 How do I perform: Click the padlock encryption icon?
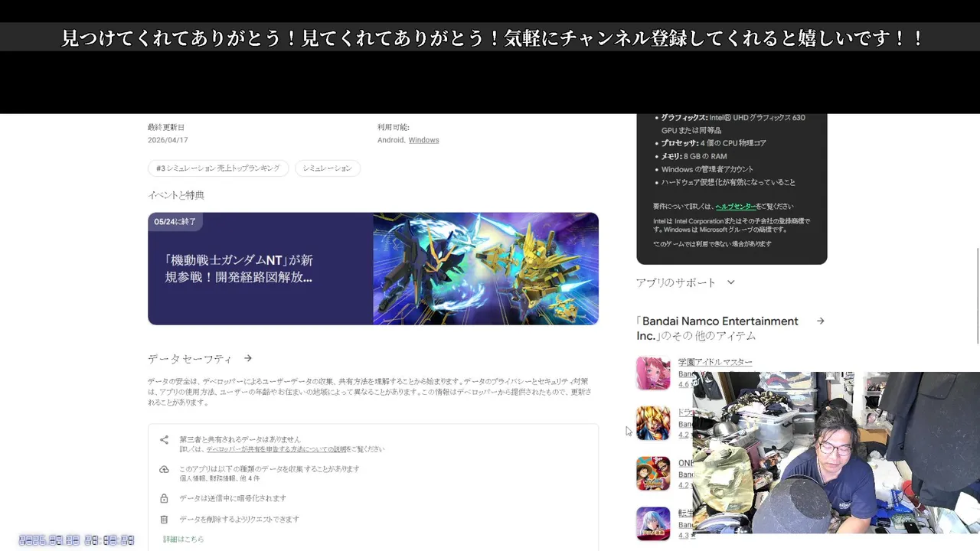(x=164, y=498)
